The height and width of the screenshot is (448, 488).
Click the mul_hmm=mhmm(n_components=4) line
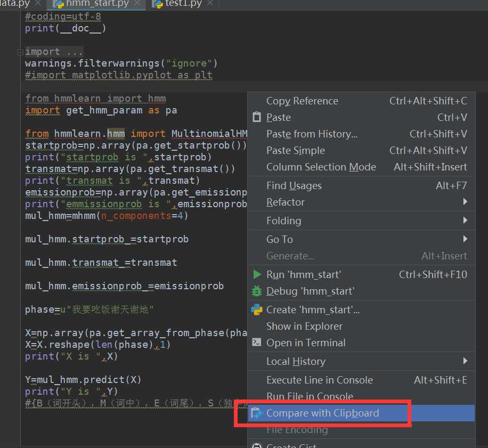pos(107,216)
